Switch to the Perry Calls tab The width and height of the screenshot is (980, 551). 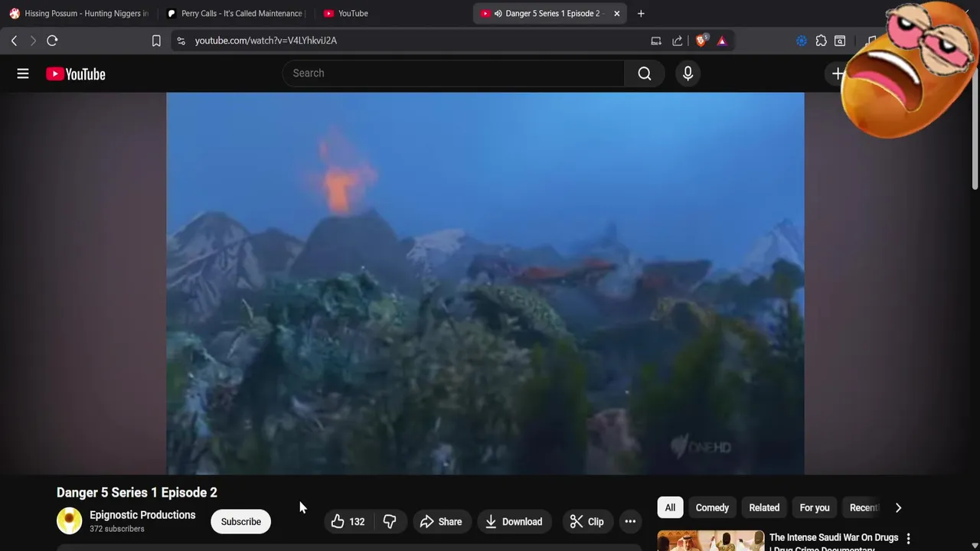pos(235,13)
